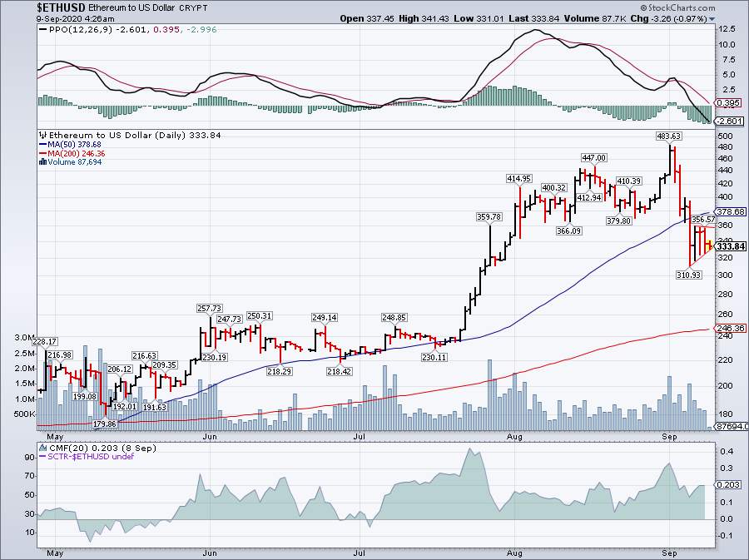Click the 216.63 price label
The image size is (749, 560).
pos(145,355)
